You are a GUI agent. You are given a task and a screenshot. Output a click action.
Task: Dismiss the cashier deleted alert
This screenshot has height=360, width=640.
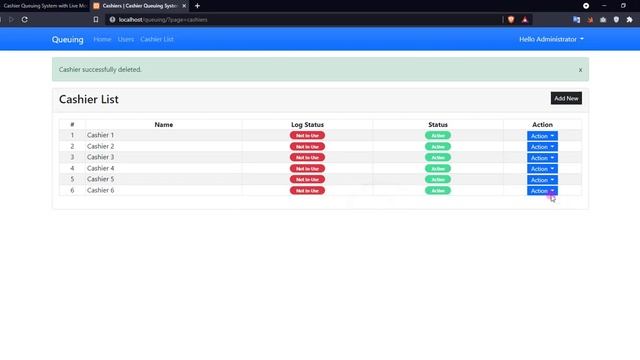point(580,70)
